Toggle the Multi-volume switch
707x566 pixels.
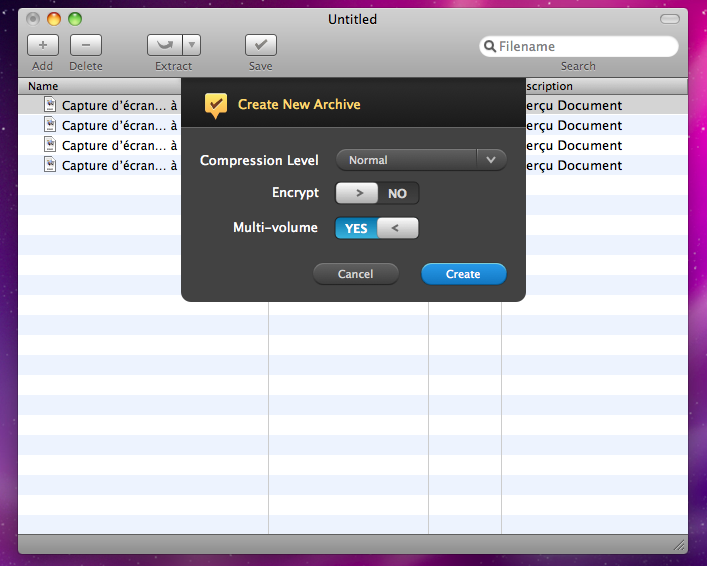pyautogui.click(x=377, y=228)
